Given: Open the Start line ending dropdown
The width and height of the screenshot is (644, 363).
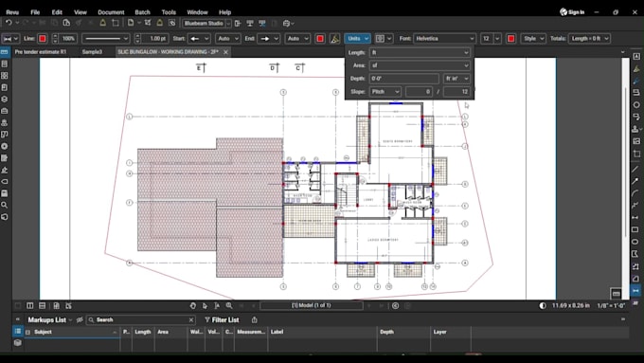Looking at the screenshot, I should pos(199,39).
